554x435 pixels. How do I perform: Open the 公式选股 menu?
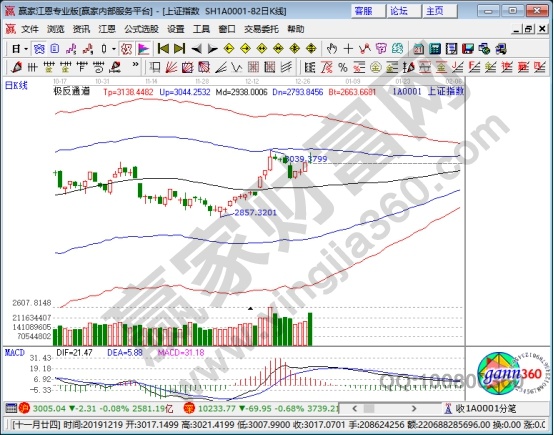(141, 29)
